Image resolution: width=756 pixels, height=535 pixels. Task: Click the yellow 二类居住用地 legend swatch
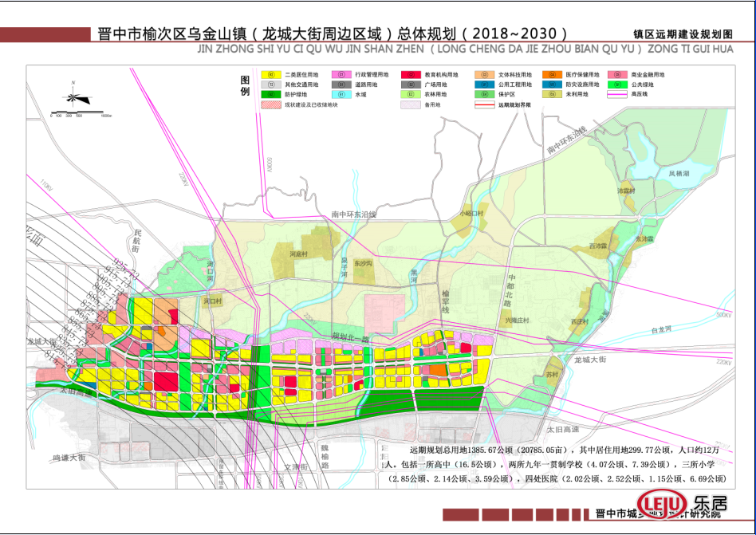pyautogui.click(x=271, y=75)
